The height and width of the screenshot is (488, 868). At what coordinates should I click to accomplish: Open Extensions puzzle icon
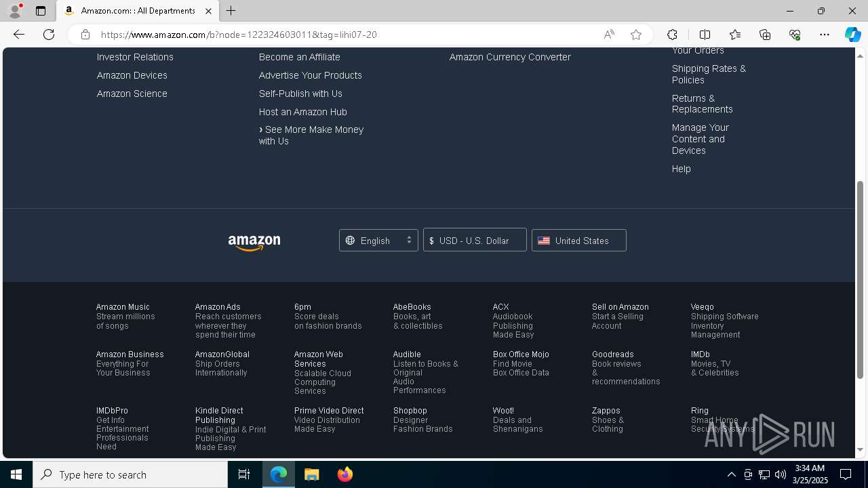tap(672, 35)
